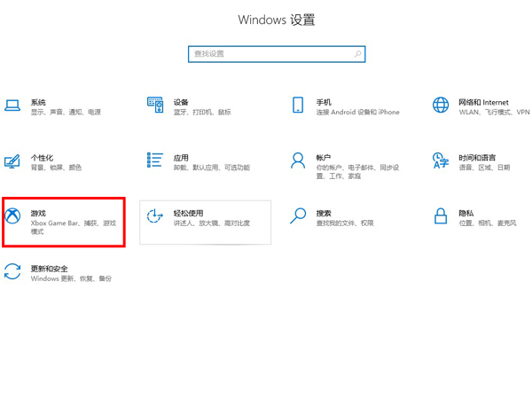The height and width of the screenshot is (399, 532).
Task: Click the magnifier button inside the search box
Action: [357, 54]
